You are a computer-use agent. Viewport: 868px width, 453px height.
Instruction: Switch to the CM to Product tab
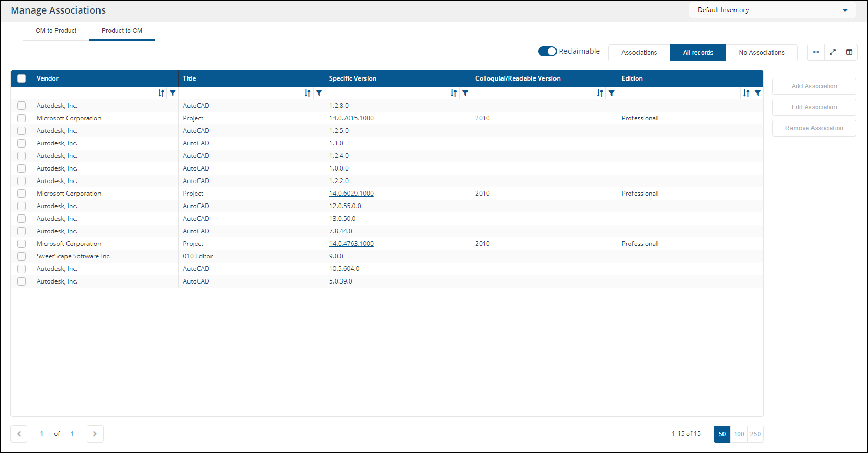(x=56, y=31)
